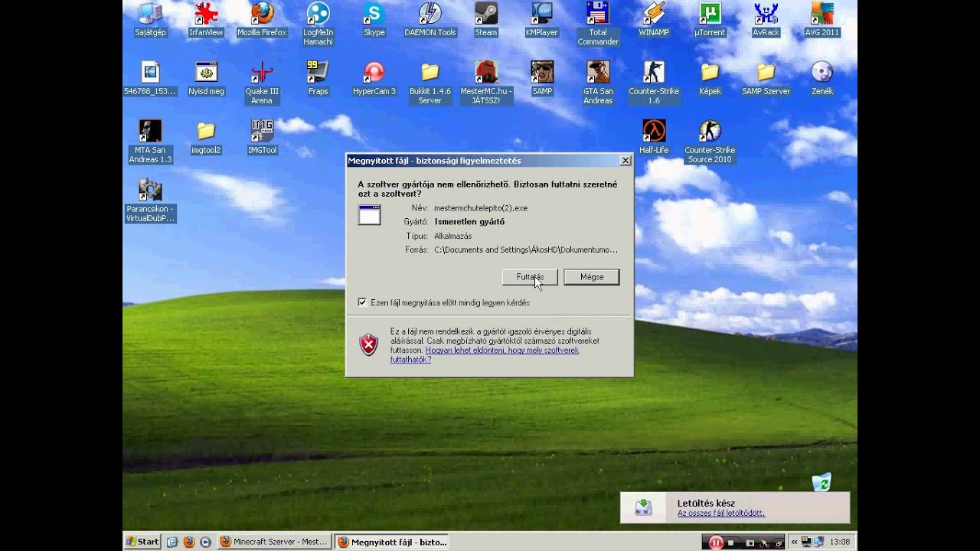The width and height of the screenshot is (980, 551).
Task: Expand hidden system tray icons
Action: pyautogui.click(x=794, y=542)
